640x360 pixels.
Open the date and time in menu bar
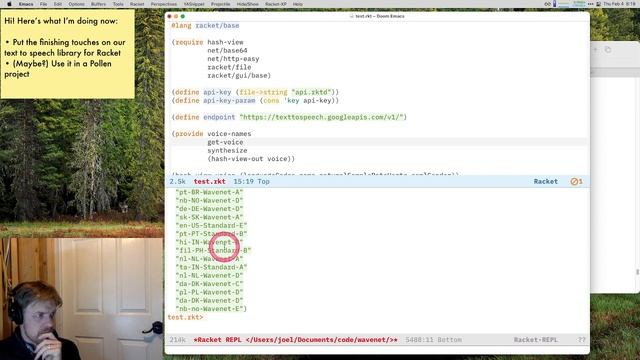pos(619,4)
